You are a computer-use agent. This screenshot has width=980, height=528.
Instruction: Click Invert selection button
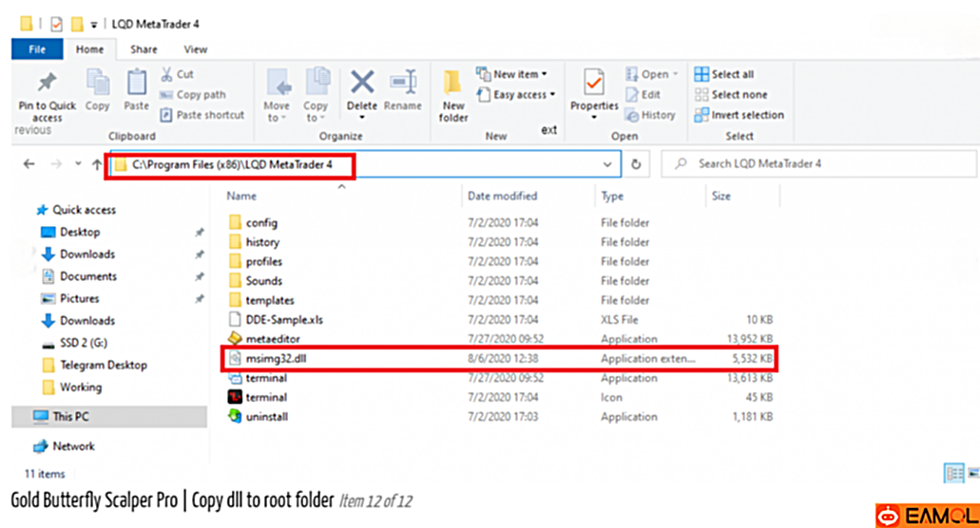(739, 115)
